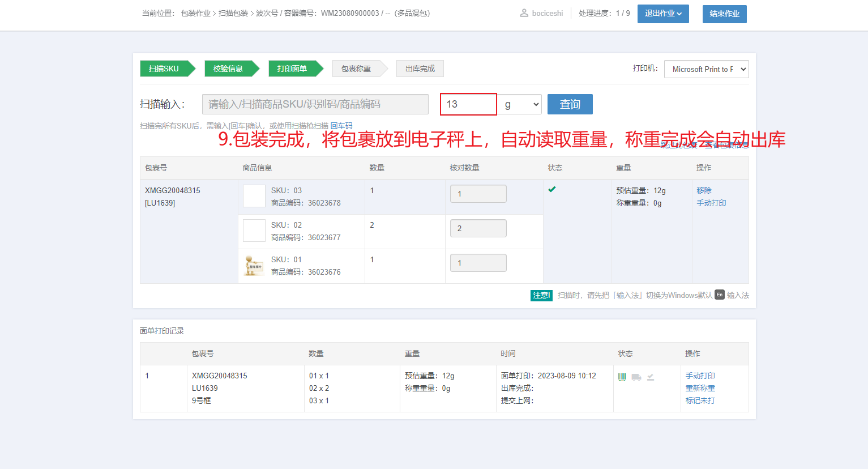Screen dimensions: 868x469
Task: Click the SKU 01 product thumbnail
Action: (x=254, y=266)
